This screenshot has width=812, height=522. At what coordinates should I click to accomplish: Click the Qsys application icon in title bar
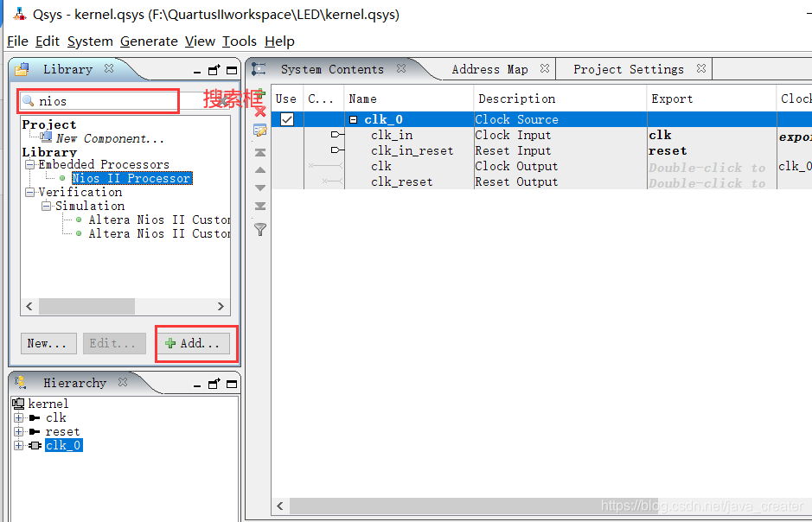(x=20, y=14)
